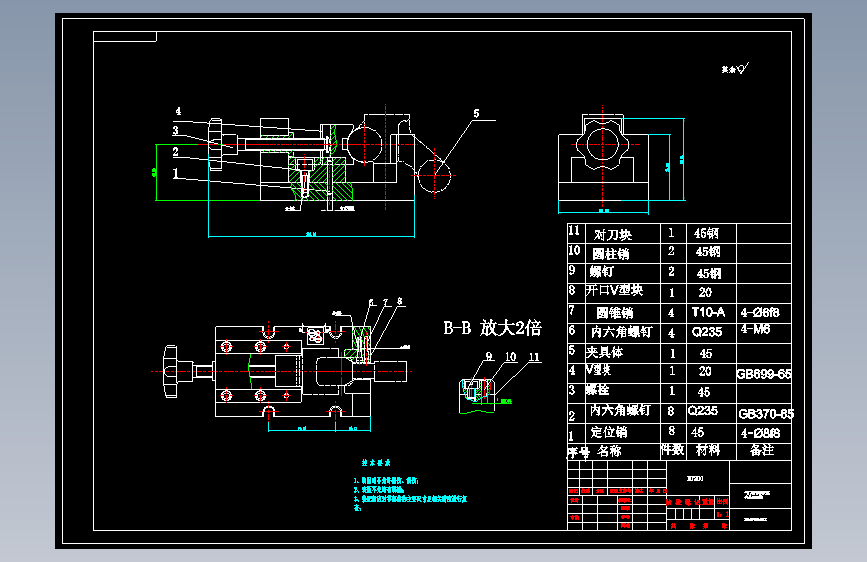Image resolution: width=867 pixels, height=562 pixels.
Task: Click '内六角螺钉' in parts row 6
Action: point(621,332)
